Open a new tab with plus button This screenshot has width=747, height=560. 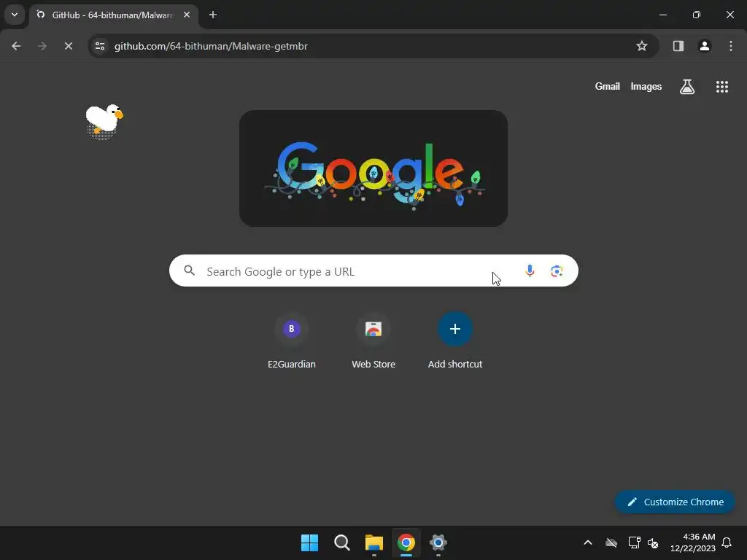[213, 15]
